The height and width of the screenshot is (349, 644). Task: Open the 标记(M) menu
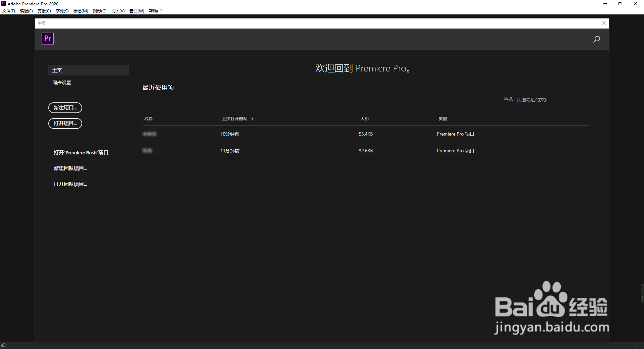click(81, 11)
